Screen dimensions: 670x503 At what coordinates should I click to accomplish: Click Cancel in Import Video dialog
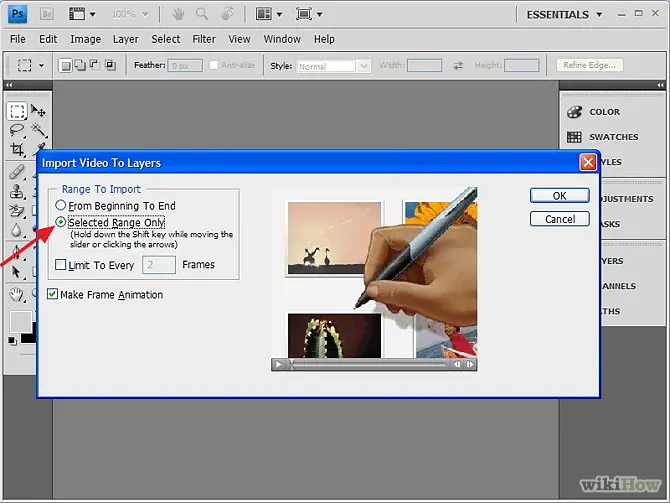(560, 219)
